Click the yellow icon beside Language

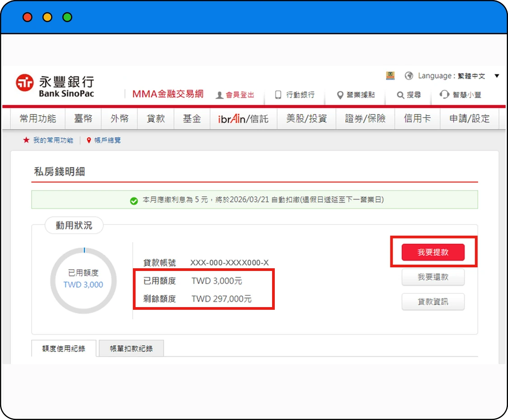390,76
